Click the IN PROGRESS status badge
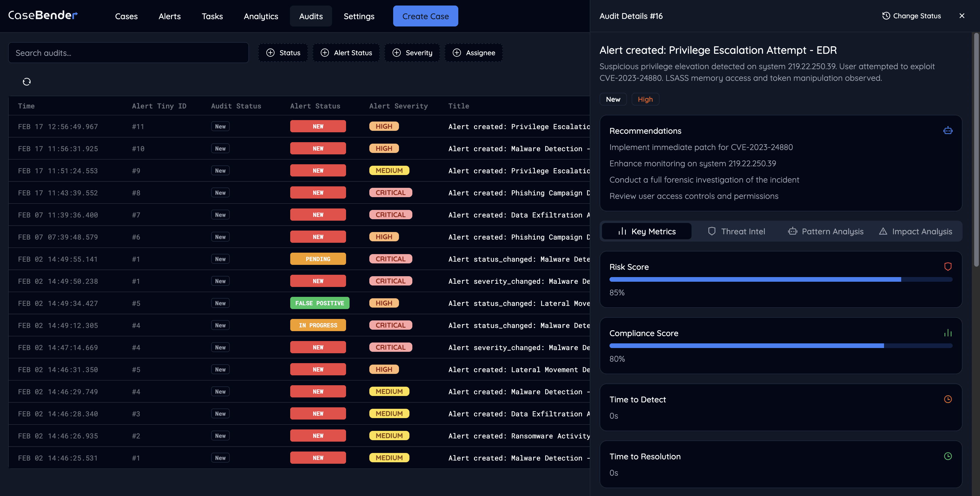The width and height of the screenshot is (980, 496). (318, 325)
